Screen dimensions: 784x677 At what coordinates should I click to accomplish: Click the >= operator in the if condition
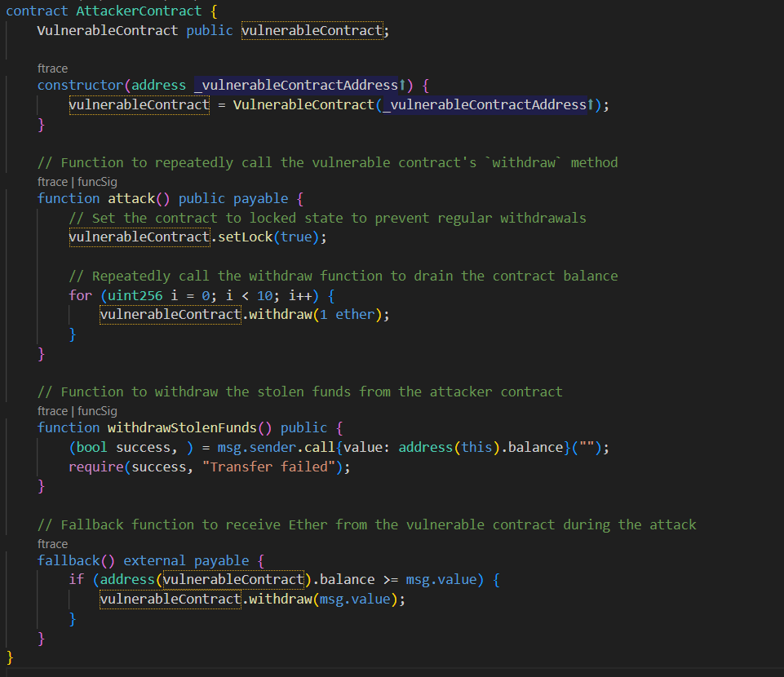391,580
